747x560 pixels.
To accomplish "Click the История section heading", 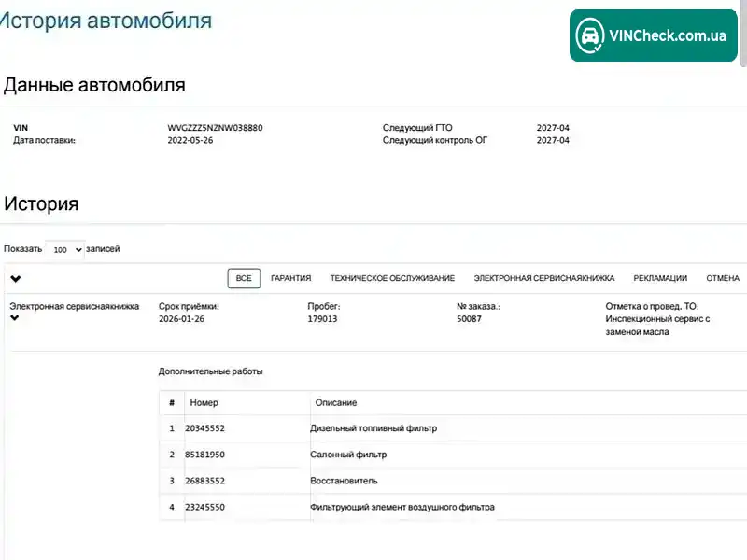I will (41, 203).
